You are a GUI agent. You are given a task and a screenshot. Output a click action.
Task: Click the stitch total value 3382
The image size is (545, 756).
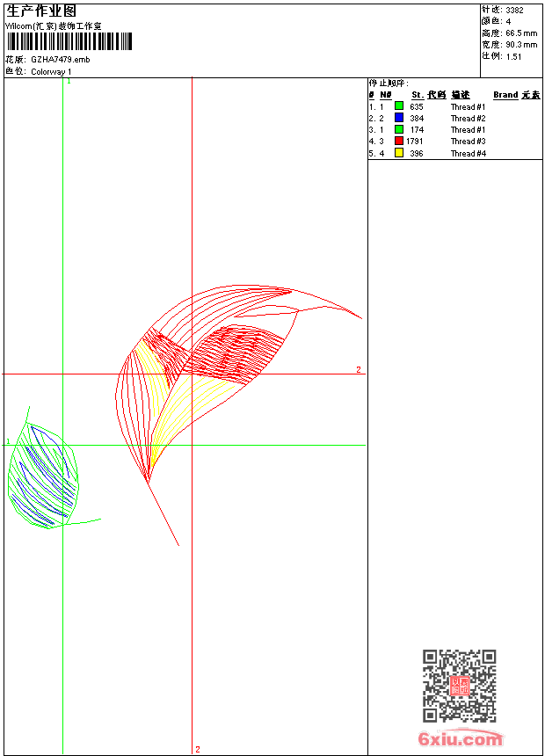click(514, 10)
